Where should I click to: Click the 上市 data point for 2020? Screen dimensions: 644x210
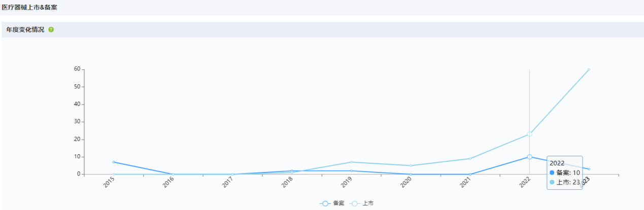click(x=411, y=165)
